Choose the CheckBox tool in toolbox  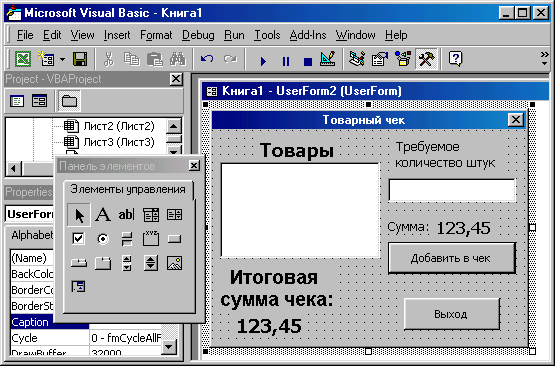[x=78, y=239]
